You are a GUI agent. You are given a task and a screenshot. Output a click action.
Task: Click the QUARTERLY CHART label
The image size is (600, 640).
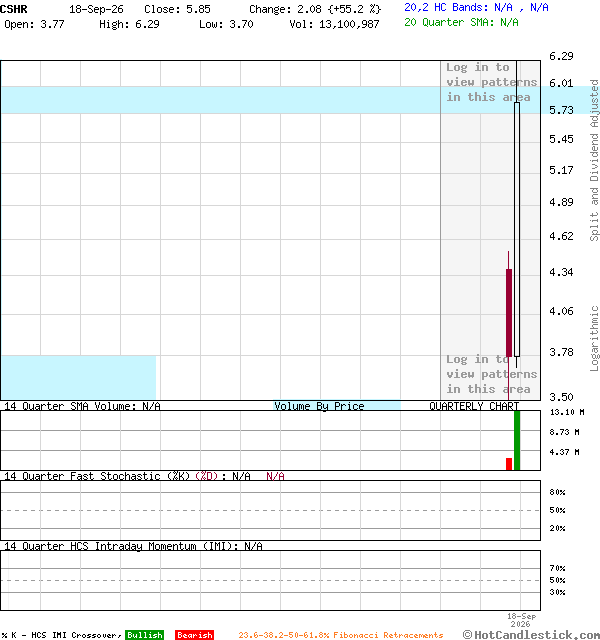pyautogui.click(x=474, y=406)
